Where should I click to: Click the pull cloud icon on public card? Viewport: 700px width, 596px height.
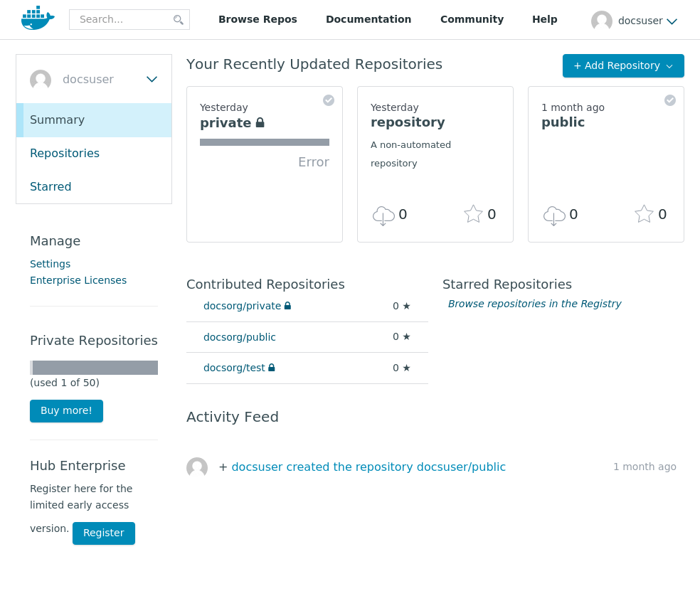554,215
